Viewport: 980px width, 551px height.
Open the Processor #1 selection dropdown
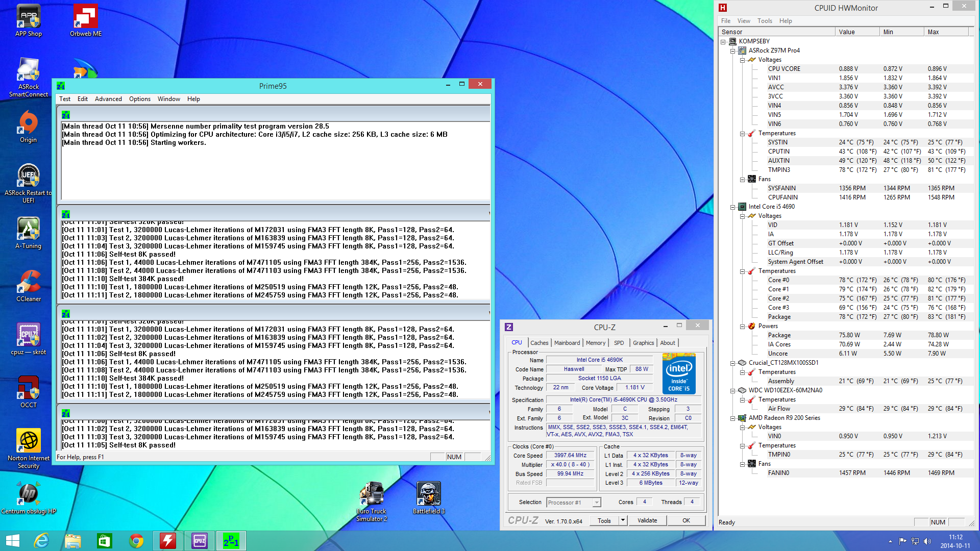coord(596,503)
